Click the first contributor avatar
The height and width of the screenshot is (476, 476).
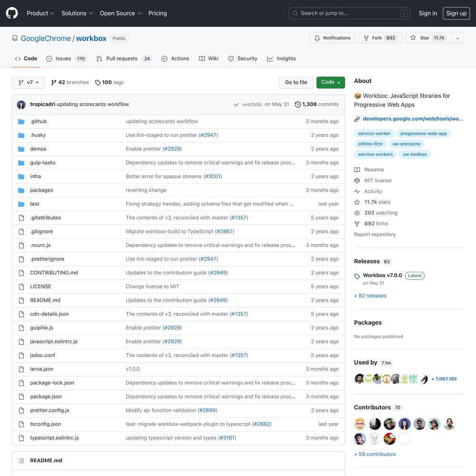click(360, 424)
